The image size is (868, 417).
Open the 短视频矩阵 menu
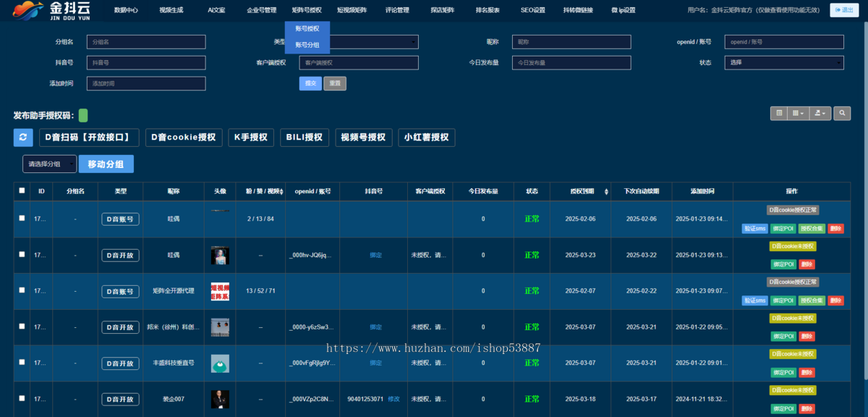coord(352,10)
